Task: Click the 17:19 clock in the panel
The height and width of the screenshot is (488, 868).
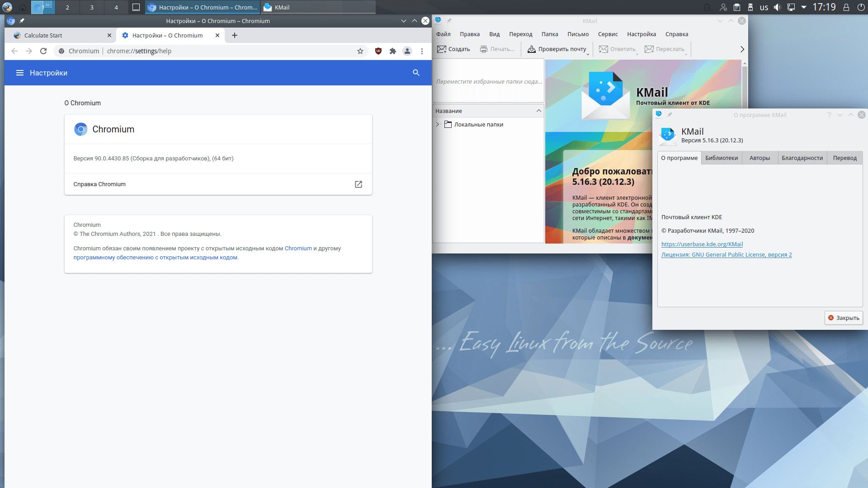Action: pyautogui.click(x=824, y=7)
